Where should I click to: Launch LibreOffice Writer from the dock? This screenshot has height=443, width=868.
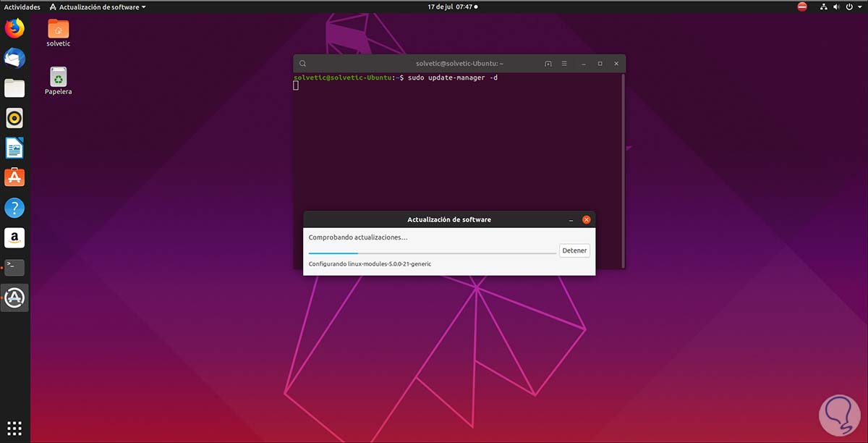[x=14, y=148]
